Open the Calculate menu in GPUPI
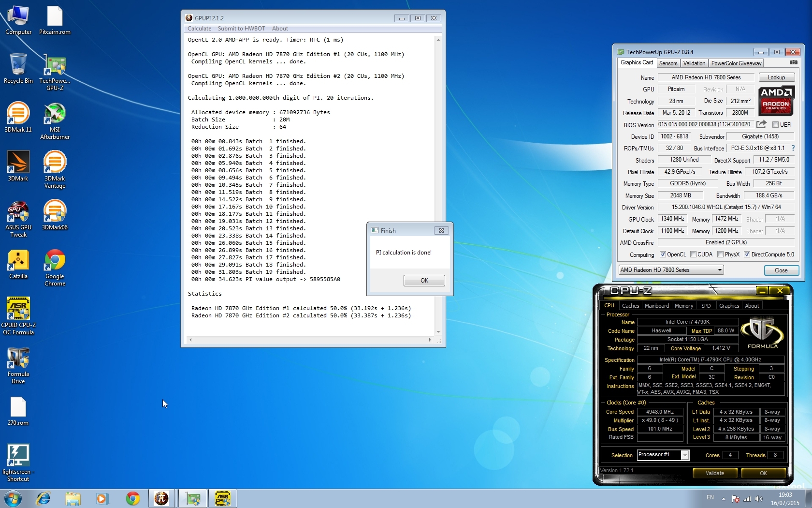This screenshot has height=508, width=812. tap(199, 29)
